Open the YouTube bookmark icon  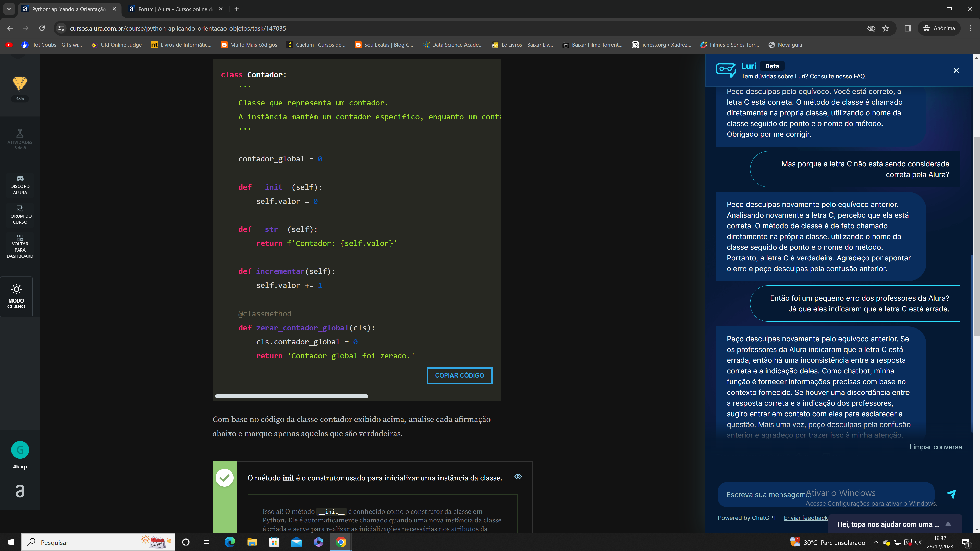(9, 45)
